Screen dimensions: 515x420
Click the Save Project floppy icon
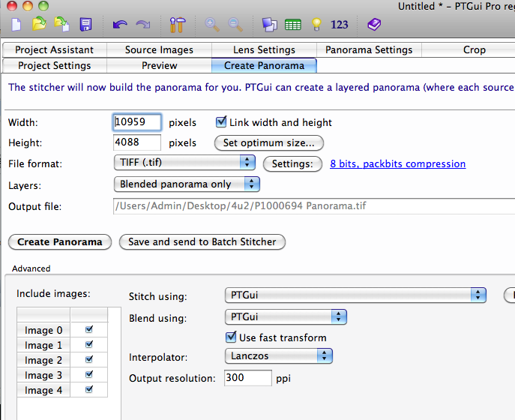(85, 25)
